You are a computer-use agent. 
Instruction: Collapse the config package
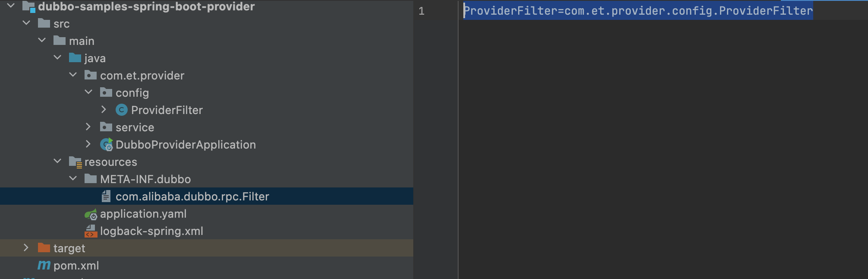tap(88, 92)
